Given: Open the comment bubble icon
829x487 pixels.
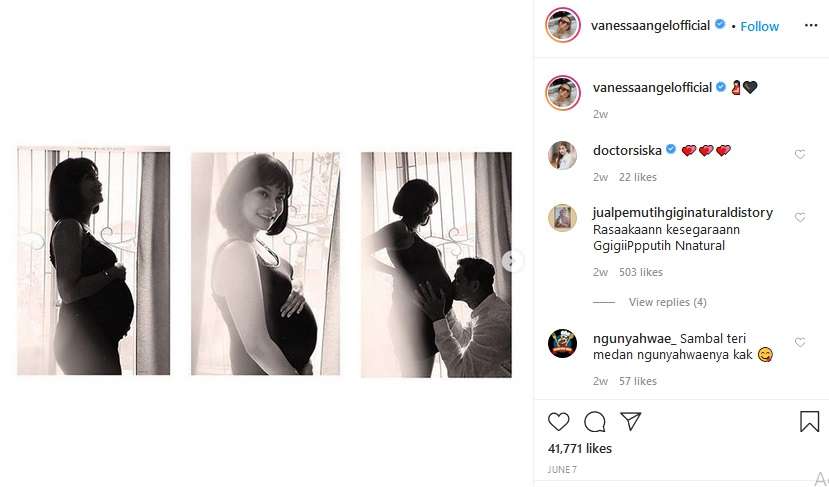Looking at the screenshot, I should 595,421.
